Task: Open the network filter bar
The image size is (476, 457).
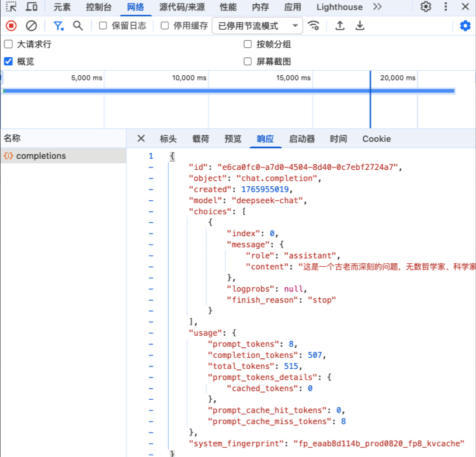Action: [58, 26]
